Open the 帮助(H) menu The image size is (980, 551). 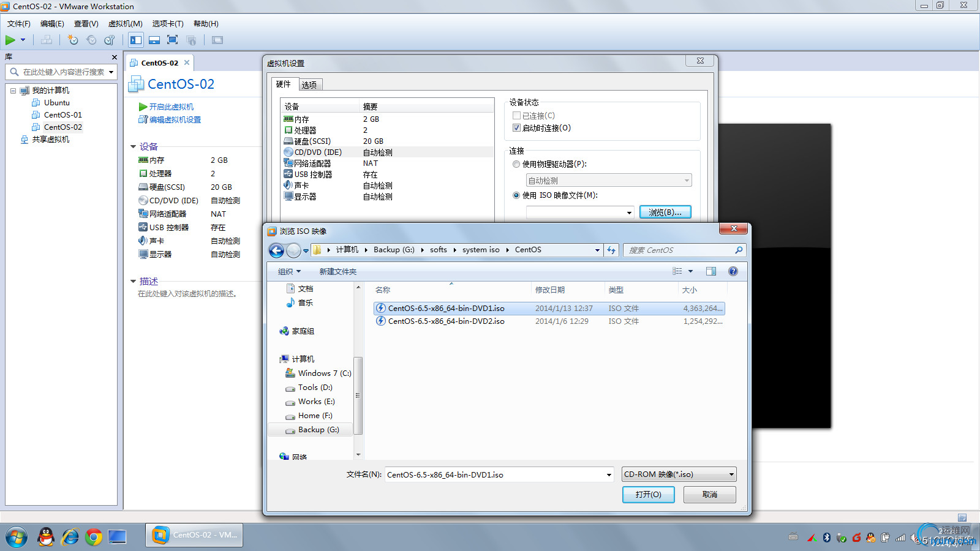[x=206, y=24]
